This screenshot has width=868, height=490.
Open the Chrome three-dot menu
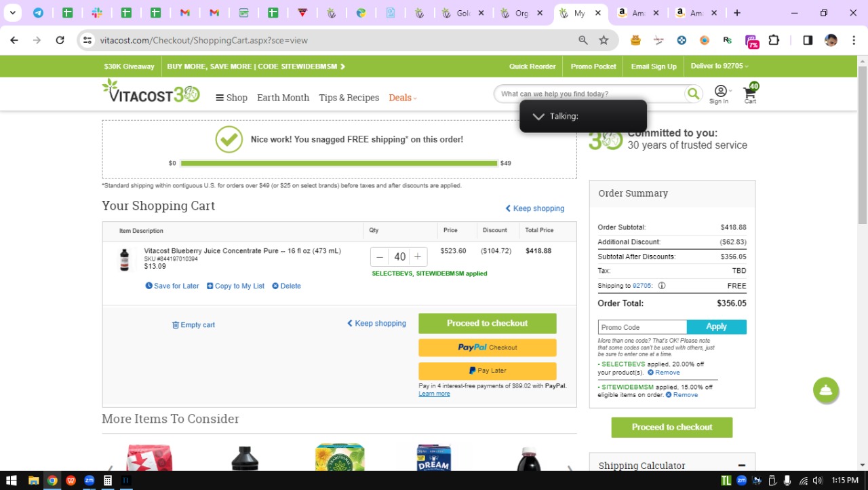[x=854, y=40]
